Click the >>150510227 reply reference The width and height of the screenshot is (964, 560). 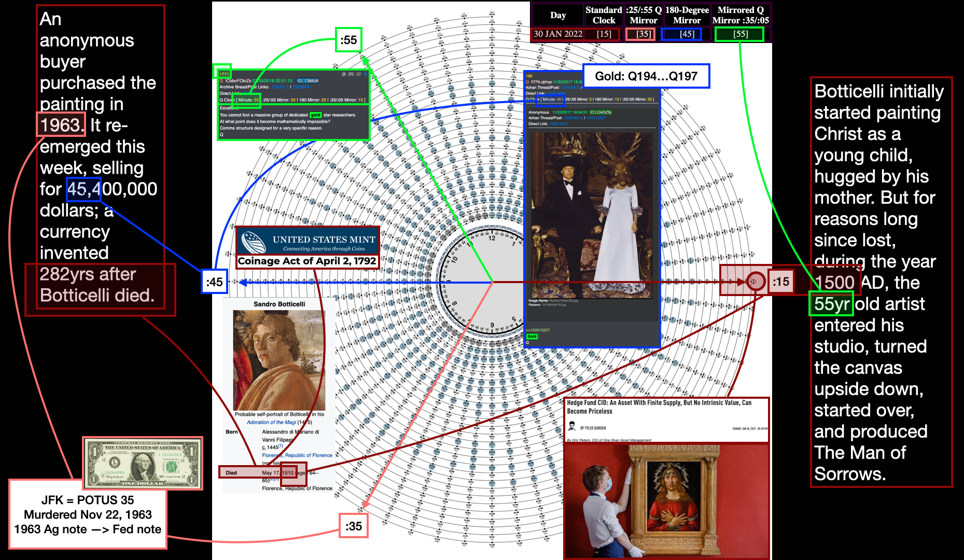click(x=538, y=330)
